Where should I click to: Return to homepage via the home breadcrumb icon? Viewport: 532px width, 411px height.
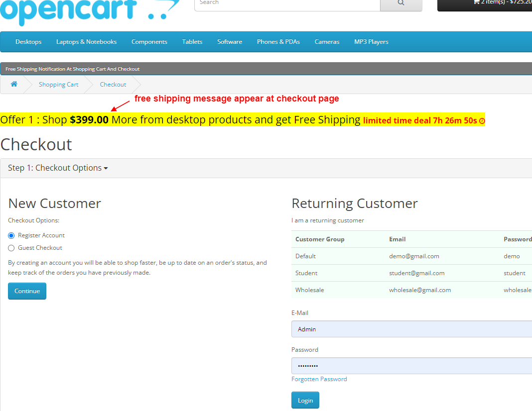(x=13, y=84)
